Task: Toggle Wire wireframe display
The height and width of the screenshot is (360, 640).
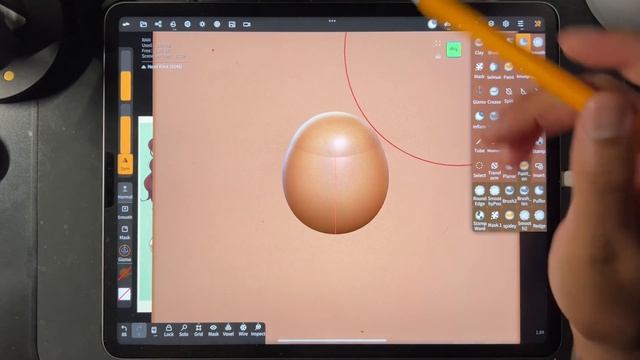Action: click(x=243, y=330)
